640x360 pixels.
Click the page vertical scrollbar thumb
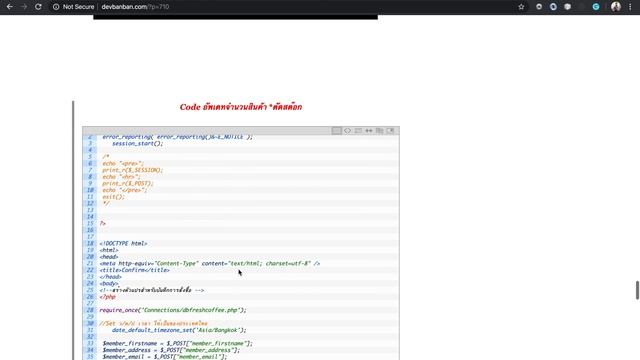click(x=637, y=290)
